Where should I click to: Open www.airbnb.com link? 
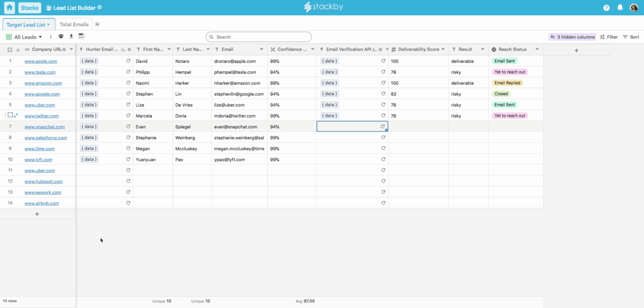click(41, 203)
